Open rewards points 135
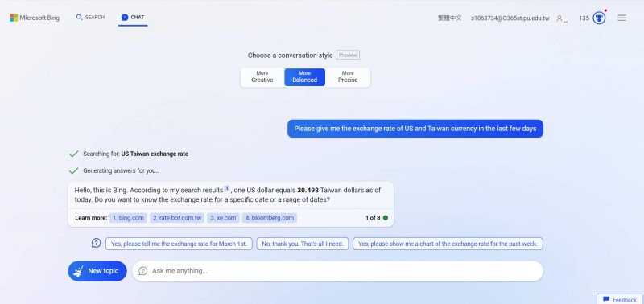Viewport: 644px width, 304px height. click(x=584, y=18)
